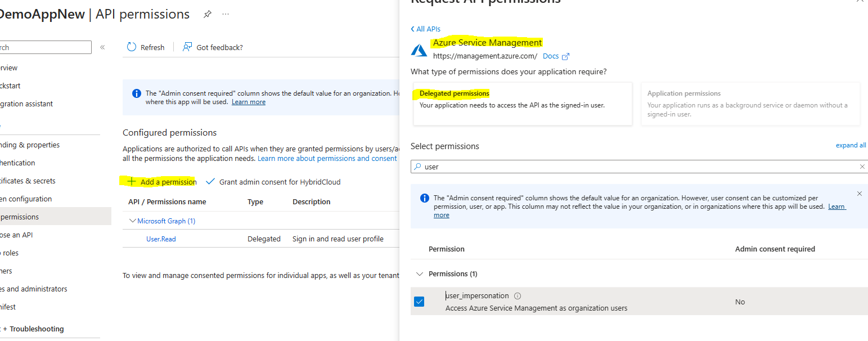This screenshot has width=868, height=341.
Task: Clear the permissions search text
Action: [x=862, y=167]
